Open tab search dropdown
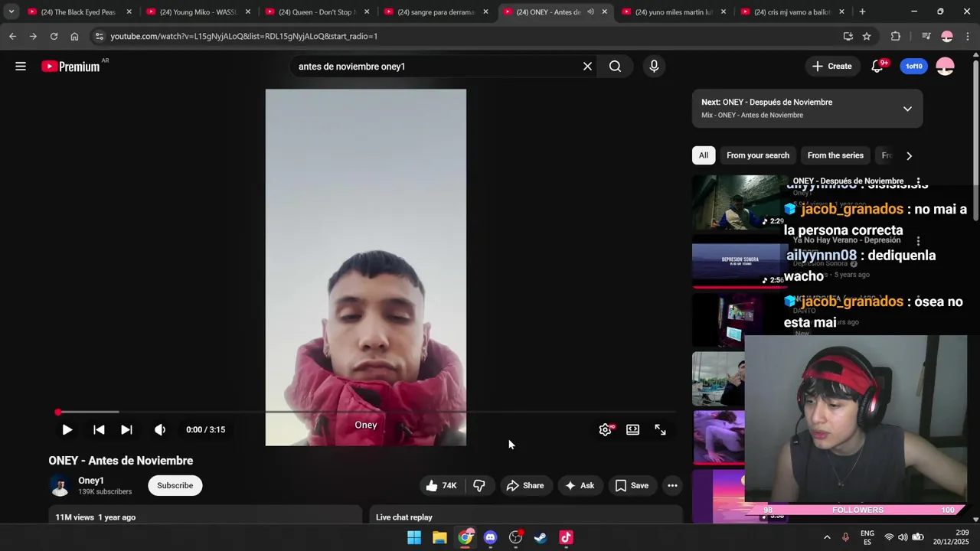 [11, 12]
